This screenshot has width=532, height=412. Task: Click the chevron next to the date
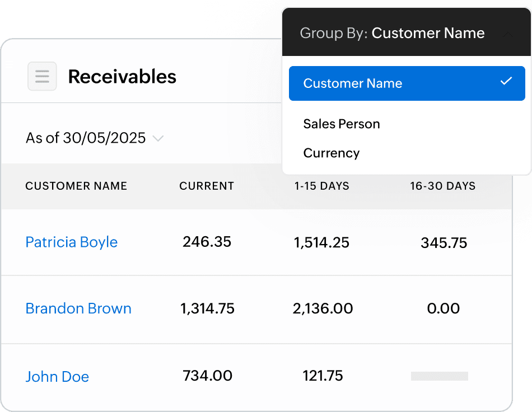158,138
